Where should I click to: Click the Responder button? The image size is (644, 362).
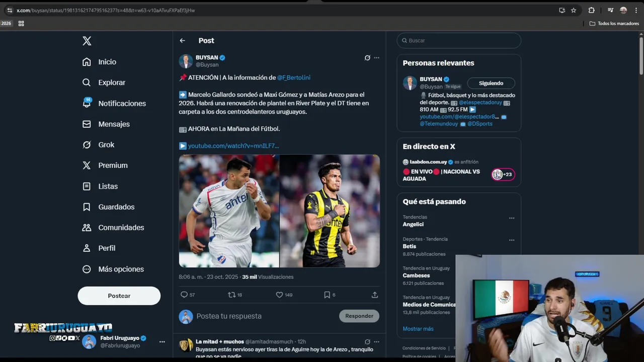point(359,316)
